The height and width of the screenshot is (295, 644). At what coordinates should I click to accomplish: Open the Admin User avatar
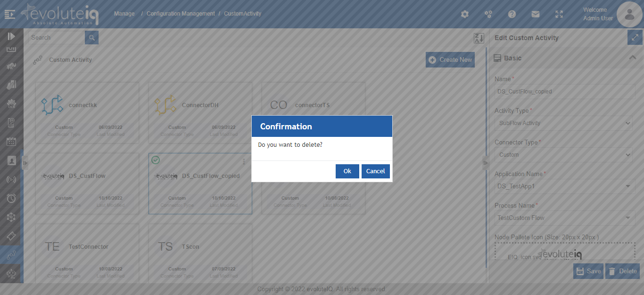point(629,14)
